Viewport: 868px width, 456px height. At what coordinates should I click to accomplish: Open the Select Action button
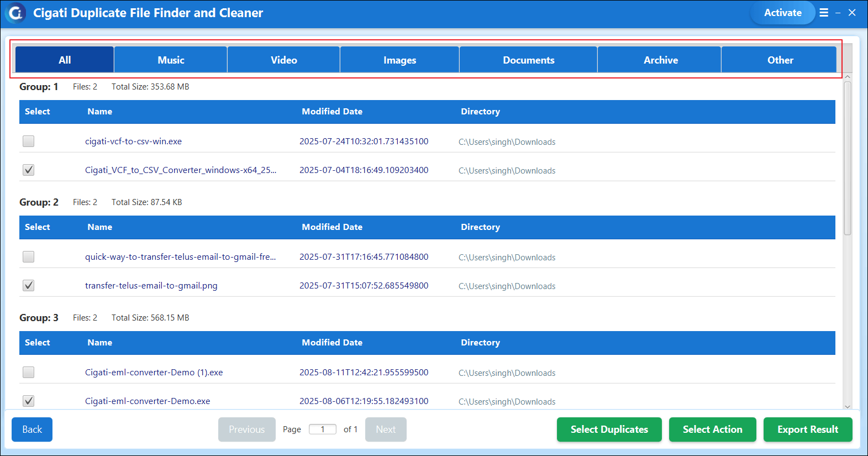tap(712, 429)
